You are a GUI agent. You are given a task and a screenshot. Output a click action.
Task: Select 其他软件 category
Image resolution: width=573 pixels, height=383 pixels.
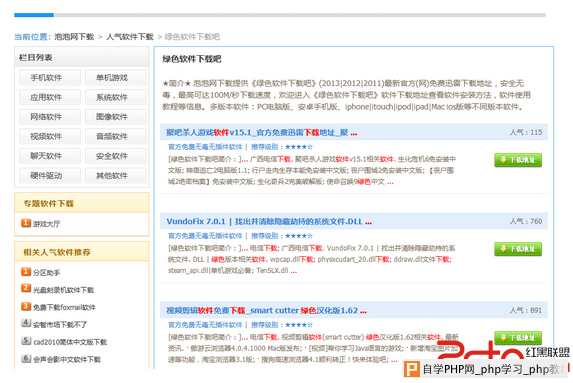coord(115,175)
